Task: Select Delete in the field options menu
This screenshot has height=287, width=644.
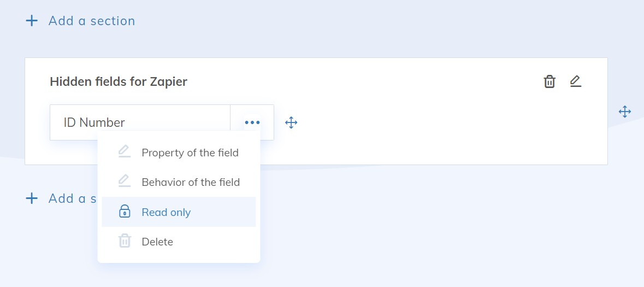Action: pos(157,242)
